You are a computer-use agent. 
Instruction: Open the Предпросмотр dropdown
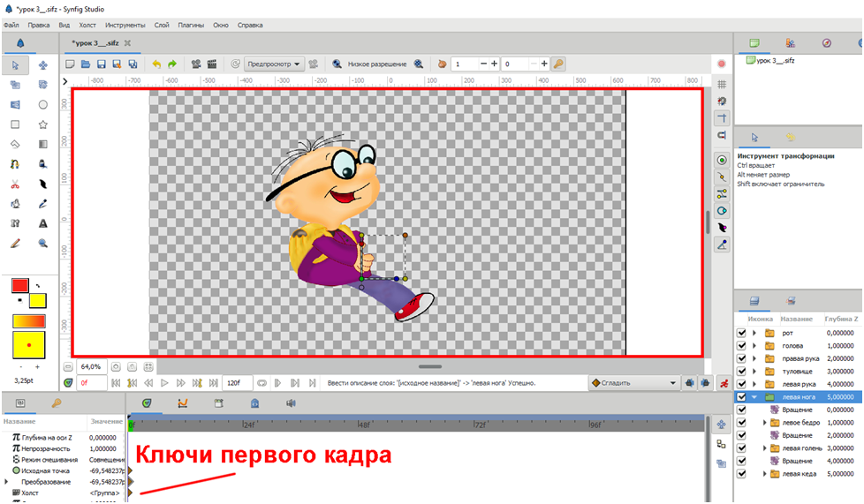(274, 64)
